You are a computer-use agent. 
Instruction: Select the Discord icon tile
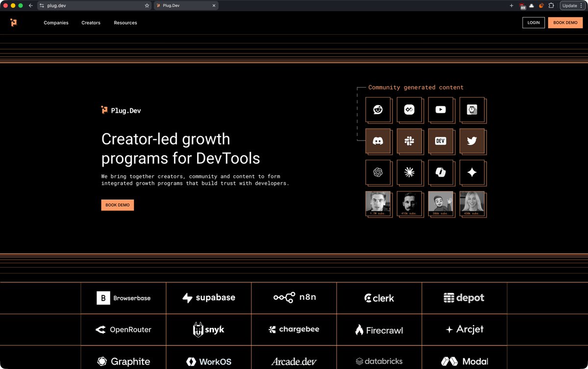[x=378, y=141]
